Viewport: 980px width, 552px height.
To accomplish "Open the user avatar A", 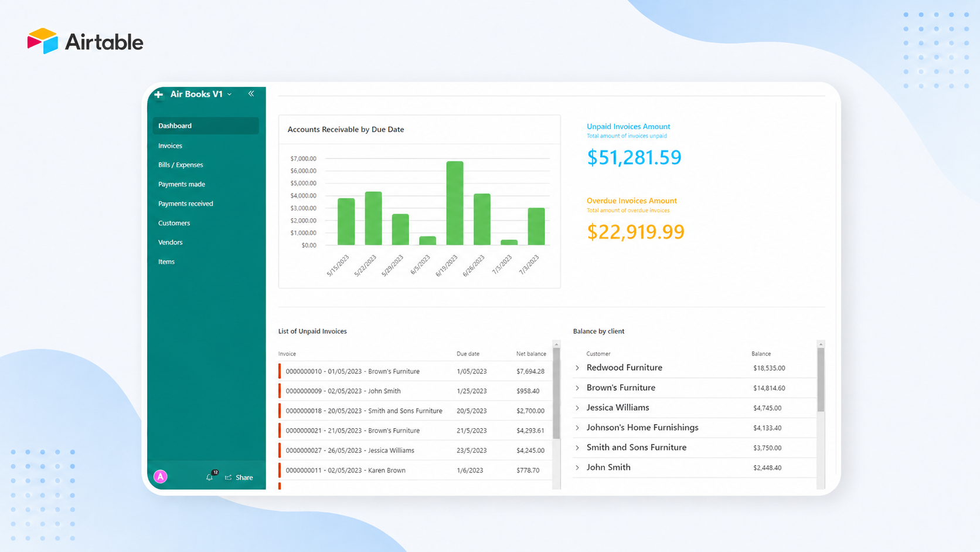I will click(x=160, y=477).
